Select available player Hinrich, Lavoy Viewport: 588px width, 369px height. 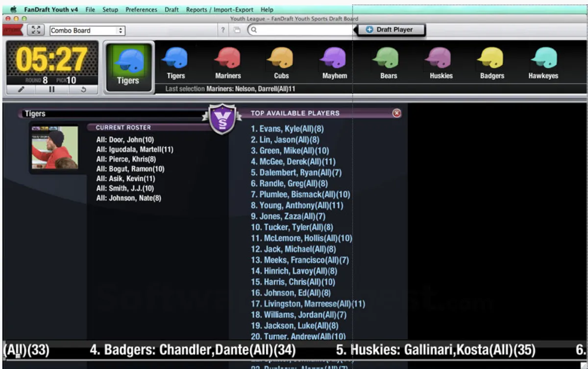[294, 271]
